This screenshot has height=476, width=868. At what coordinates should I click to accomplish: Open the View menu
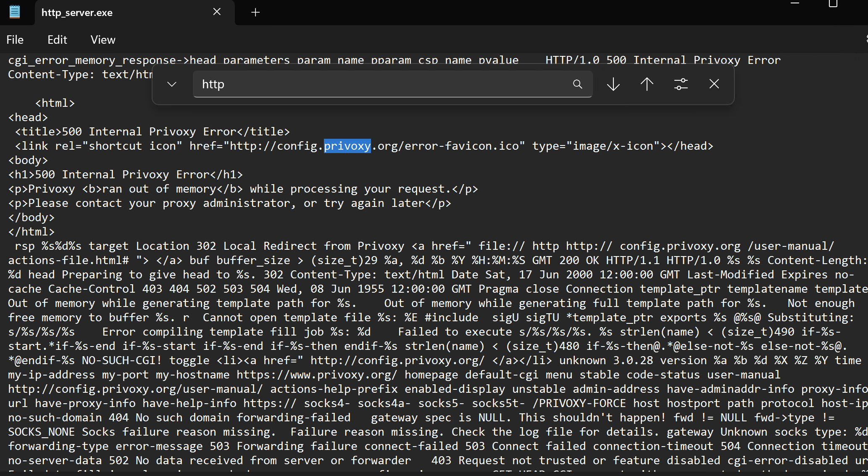(x=103, y=40)
